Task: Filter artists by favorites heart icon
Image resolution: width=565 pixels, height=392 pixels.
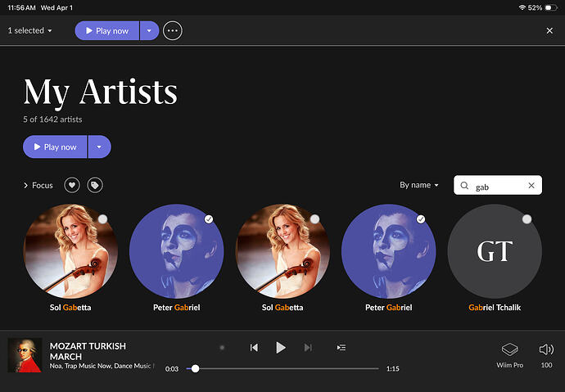Action: coord(72,186)
